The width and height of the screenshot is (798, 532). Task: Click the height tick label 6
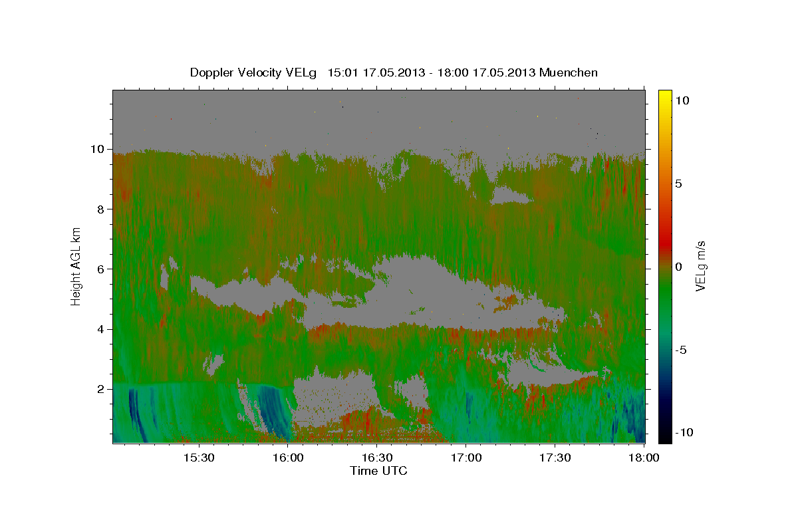[102, 269]
